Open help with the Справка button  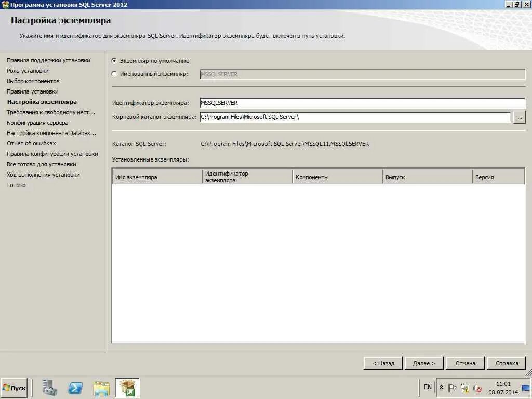507,363
